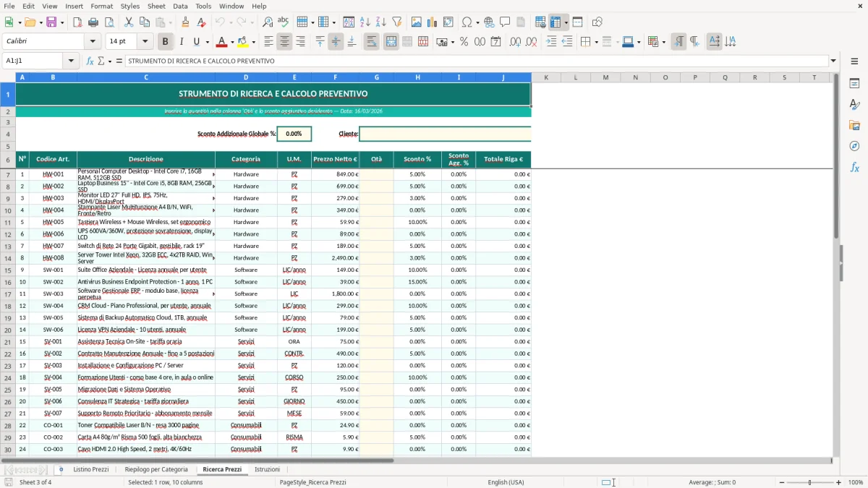The height and width of the screenshot is (488, 868).
Task: Open the Data menu
Action: pos(180,6)
